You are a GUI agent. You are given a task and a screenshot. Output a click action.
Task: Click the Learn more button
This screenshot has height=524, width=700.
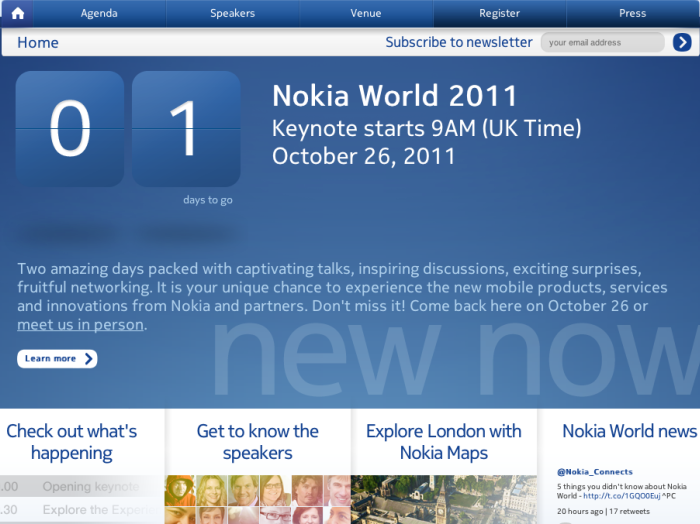click(57, 358)
